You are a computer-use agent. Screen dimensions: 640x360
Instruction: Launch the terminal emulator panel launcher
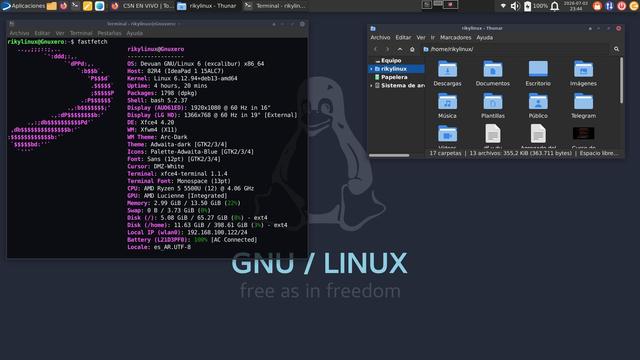coord(75,6)
